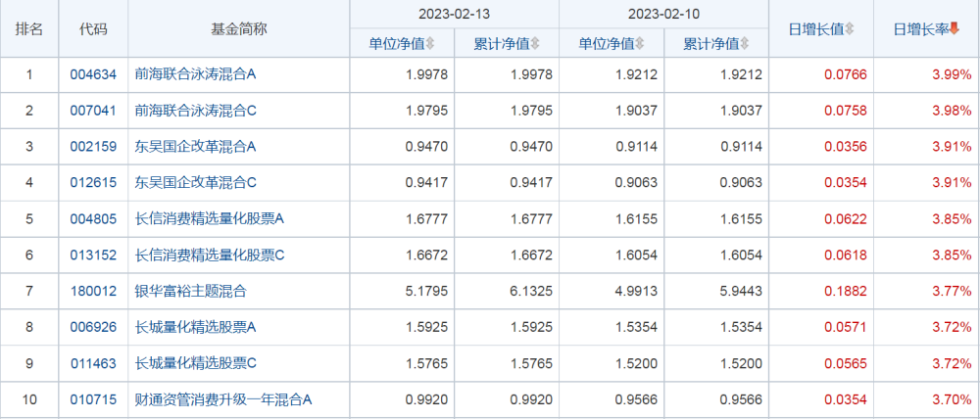Sort 2023-02-10 单位净值 column via sort icon

640,44
